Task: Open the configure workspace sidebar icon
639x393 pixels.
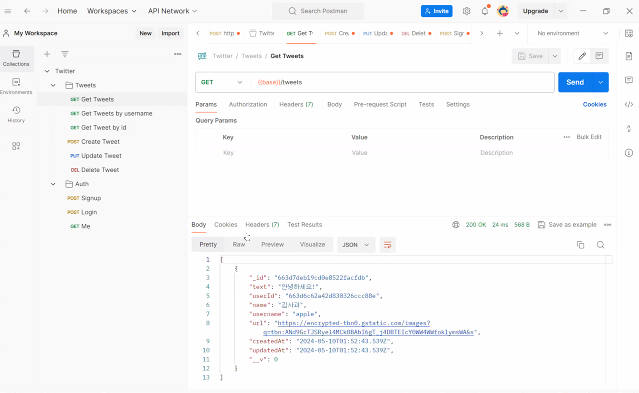Action: coord(16,146)
